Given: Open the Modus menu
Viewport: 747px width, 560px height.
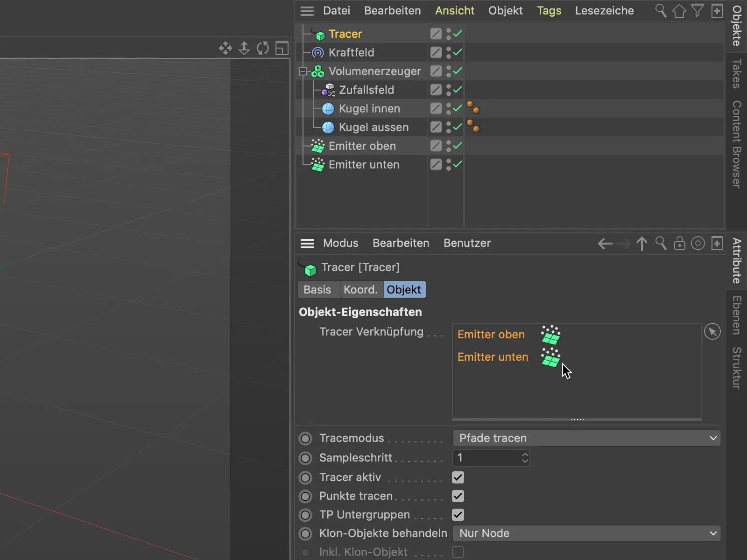Looking at the screenshot, I should tap(341, 243).
